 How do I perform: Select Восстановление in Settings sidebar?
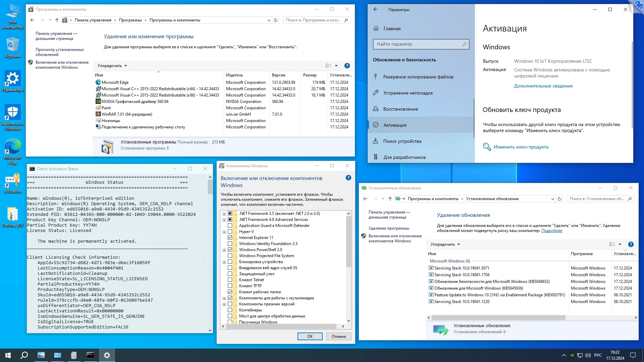[x=400, y=109]
